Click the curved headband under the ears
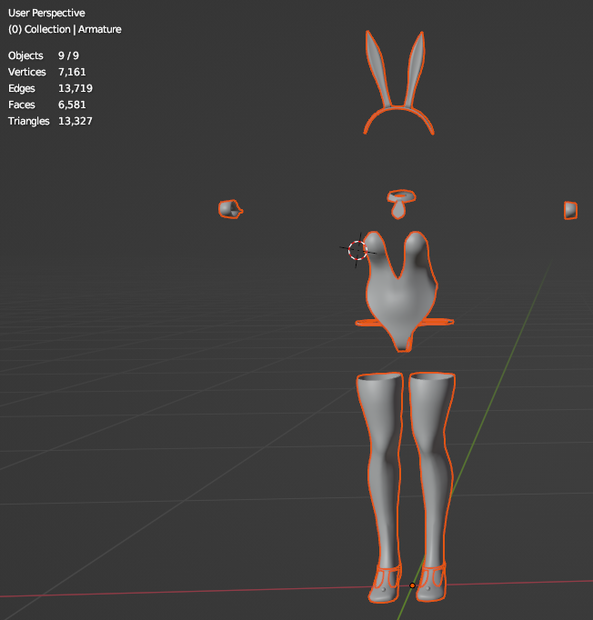 click(399, 118)
